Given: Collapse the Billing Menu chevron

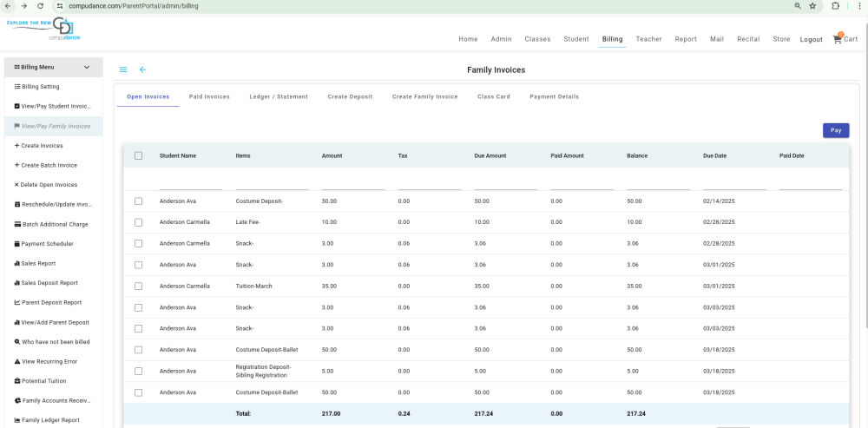Looking at the screenshot, I should tap(86, 68).
